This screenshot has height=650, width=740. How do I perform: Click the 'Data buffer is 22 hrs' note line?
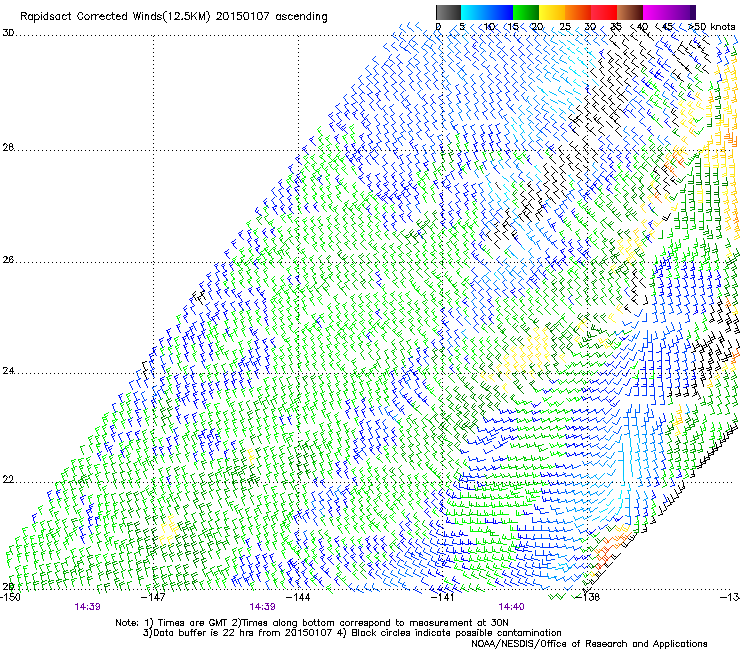pyautogui.click(x=352, y=633)
